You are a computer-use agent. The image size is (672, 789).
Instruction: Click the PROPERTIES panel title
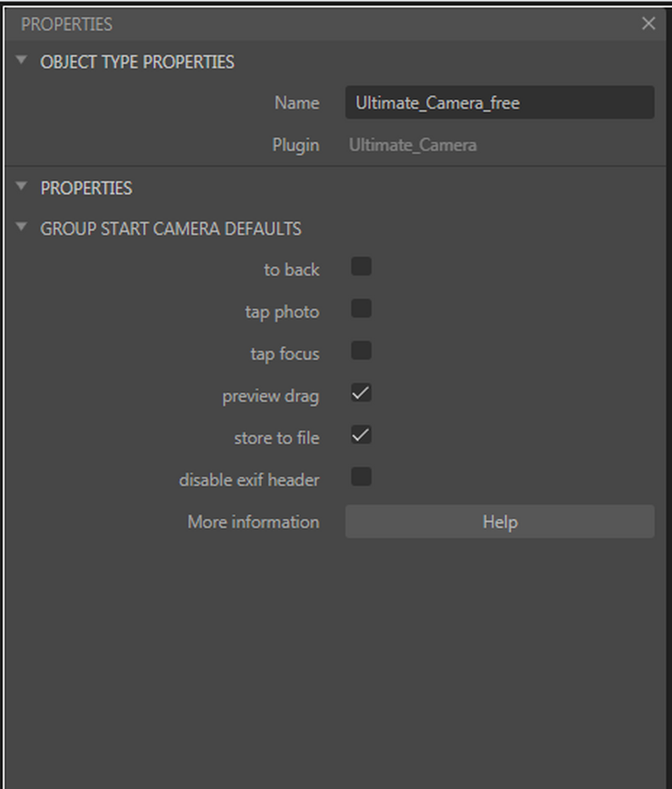tap(67, 24)
